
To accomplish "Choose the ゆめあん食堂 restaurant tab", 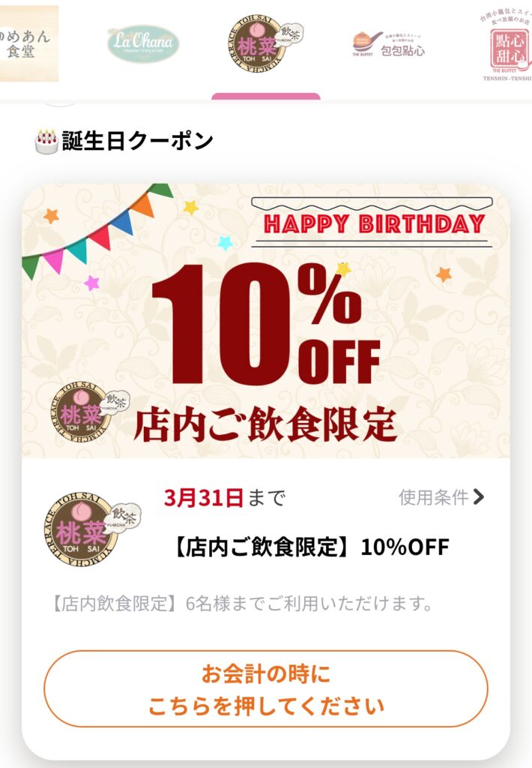I will tap(28, 43).
